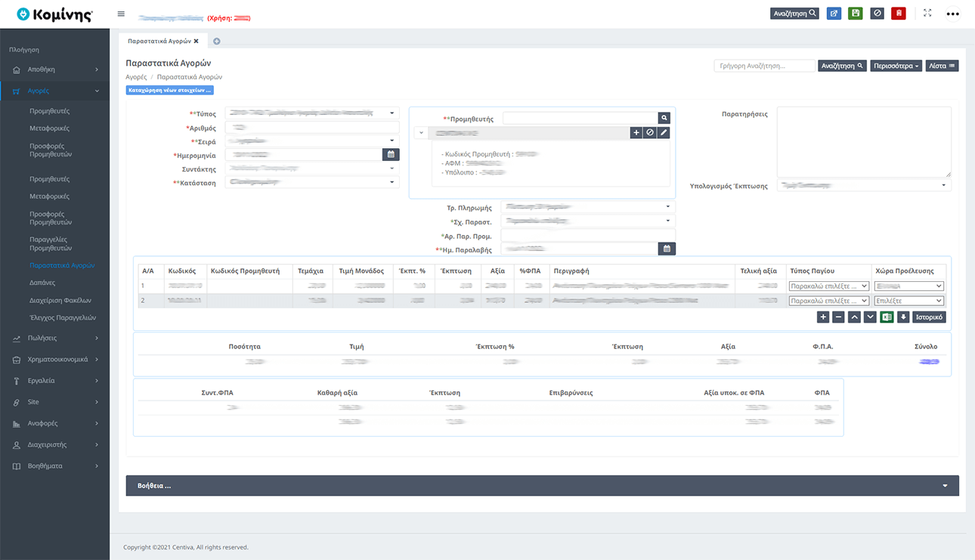Open the Σχ. Παραστ. dropdown
The height and width of the screenshot is (560, 975).
(588, 221)
